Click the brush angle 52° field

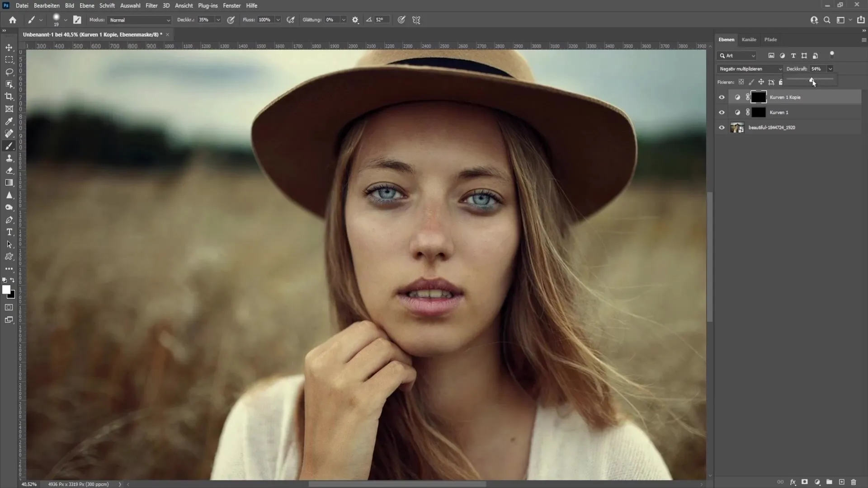tap(381, 20)
